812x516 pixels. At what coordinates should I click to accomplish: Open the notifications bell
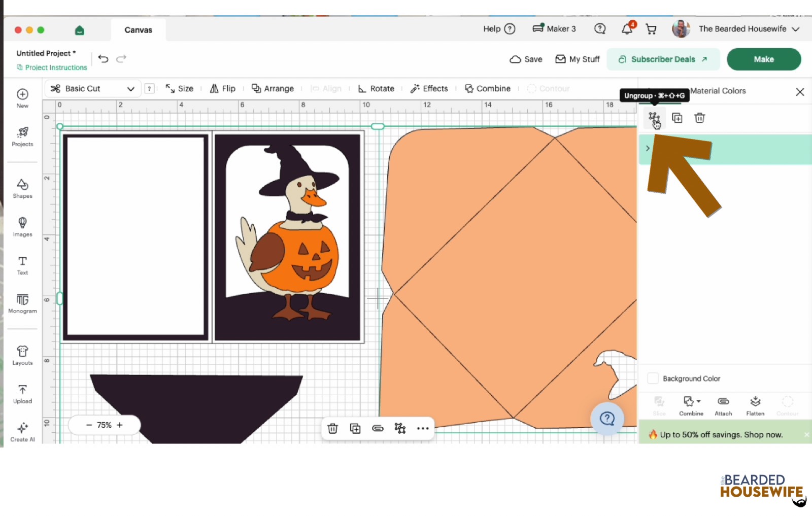(x=627, y=28)
